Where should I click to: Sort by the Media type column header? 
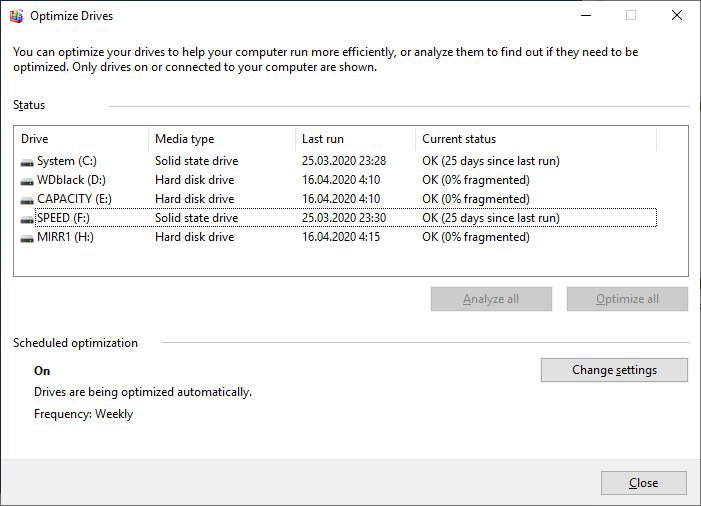click(222, 139)
